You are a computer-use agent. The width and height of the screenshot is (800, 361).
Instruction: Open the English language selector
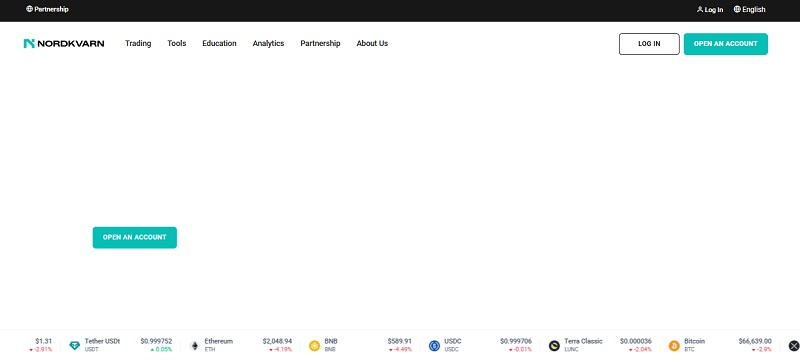749,9
